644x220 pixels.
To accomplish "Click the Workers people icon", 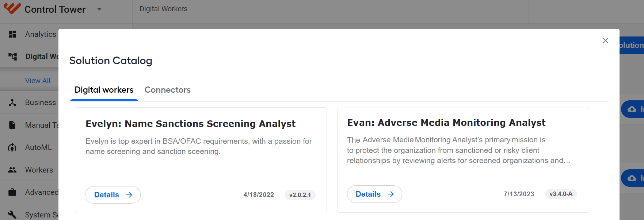I will [x=12, y=170].
